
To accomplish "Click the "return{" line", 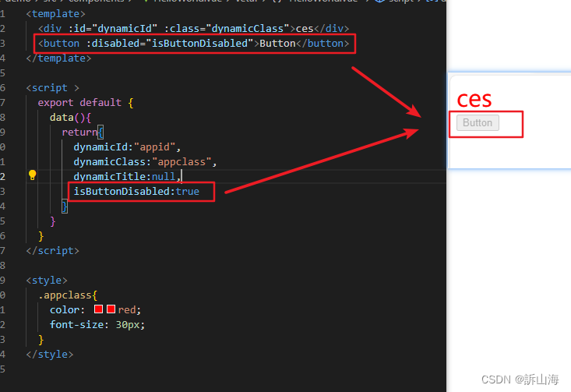I will [x=83, y=132].
